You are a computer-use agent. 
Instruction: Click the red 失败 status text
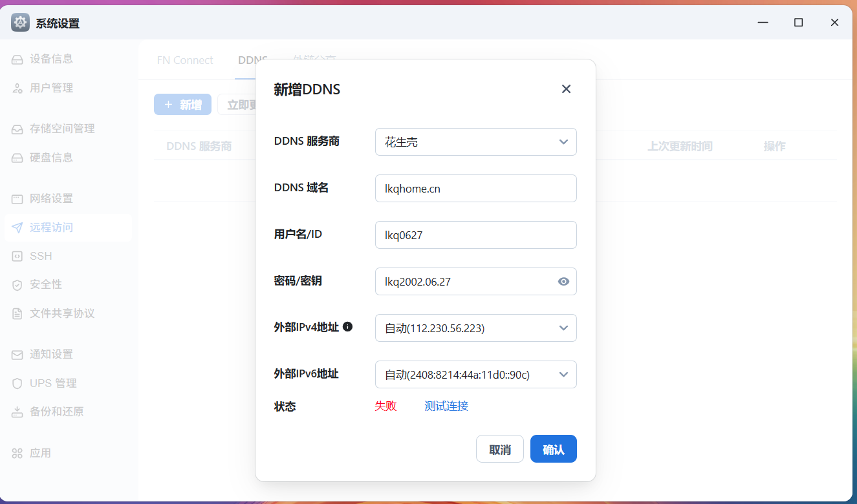coord(385,406)
